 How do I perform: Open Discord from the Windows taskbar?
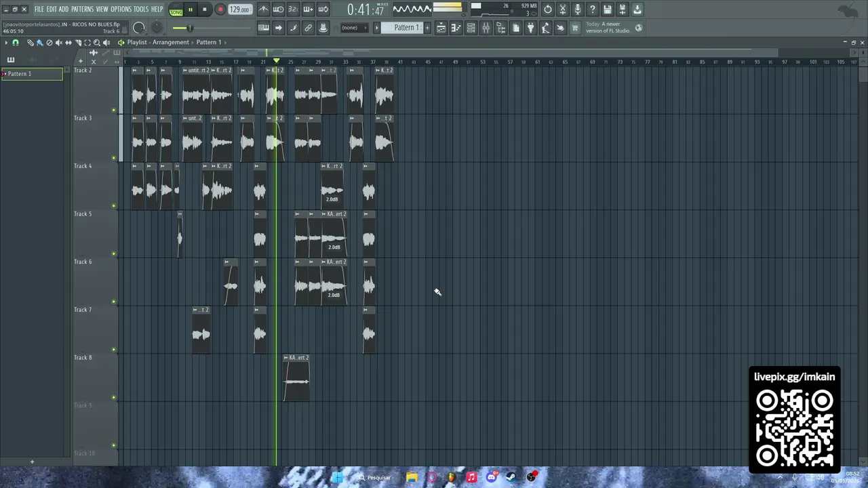[492, 477]
